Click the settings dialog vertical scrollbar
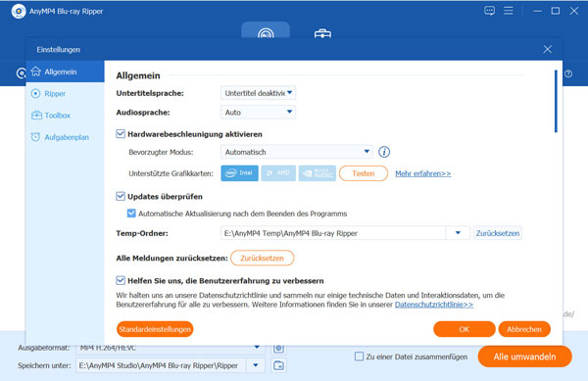588x381 pixels. point(556,101)
